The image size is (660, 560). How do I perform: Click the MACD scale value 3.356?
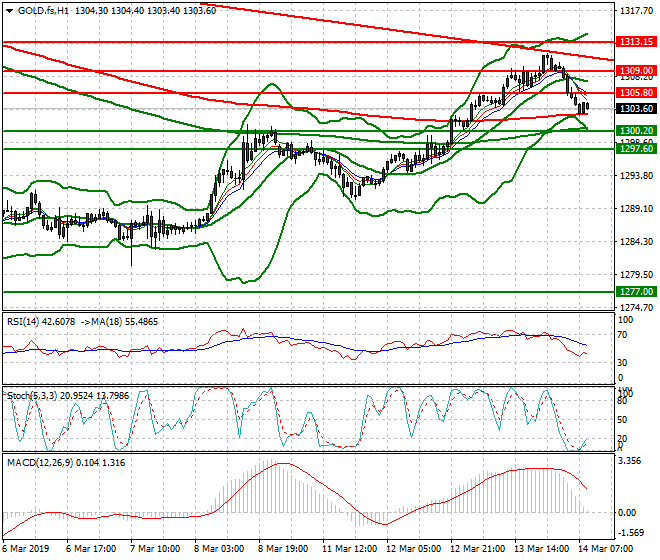coord(630,461)
